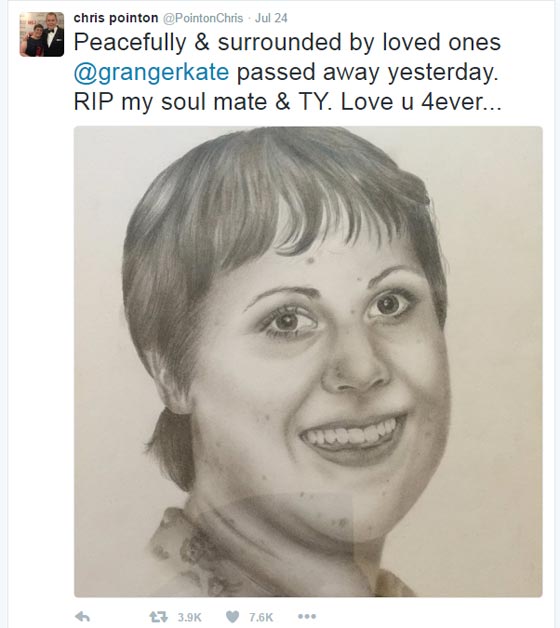Viewport: 560px width, 628px height.
Task: Open the more options ellipsis icon
Action: click(x=307, y=616)
